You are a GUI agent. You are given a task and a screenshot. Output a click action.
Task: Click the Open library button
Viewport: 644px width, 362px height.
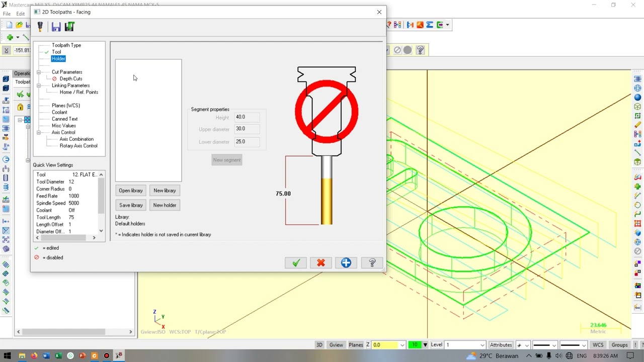131,191
